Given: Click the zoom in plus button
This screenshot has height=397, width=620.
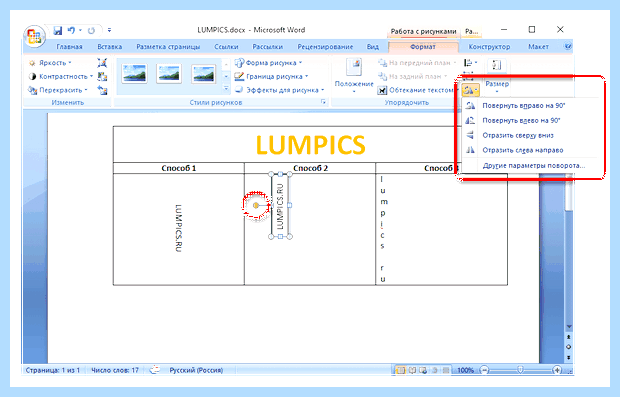Looking at the screenshot, I should [557, 371].
